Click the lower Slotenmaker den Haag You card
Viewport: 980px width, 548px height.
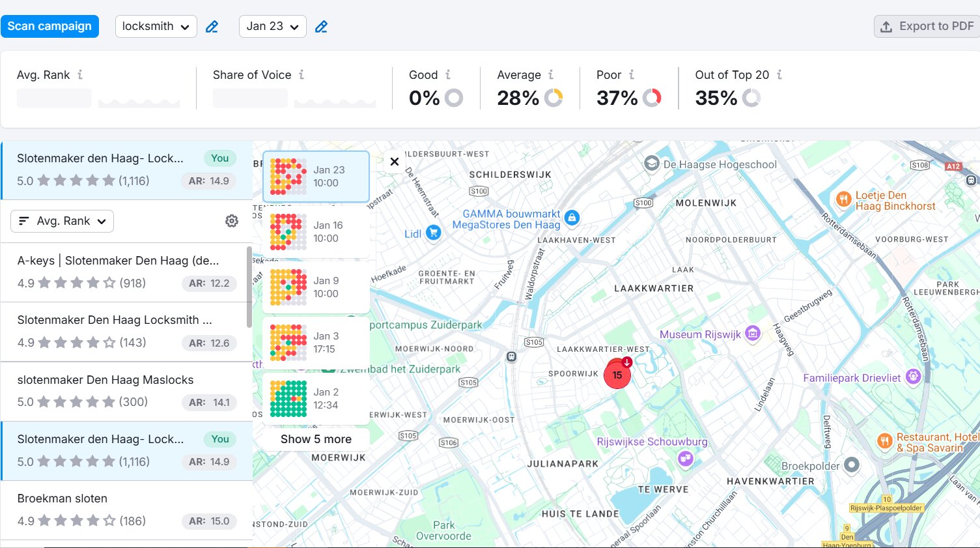click(x=126, y=451)
